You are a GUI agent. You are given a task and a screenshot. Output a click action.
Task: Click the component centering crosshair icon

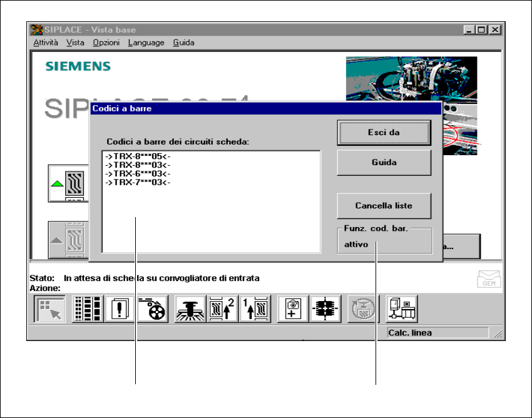point(325,308)
